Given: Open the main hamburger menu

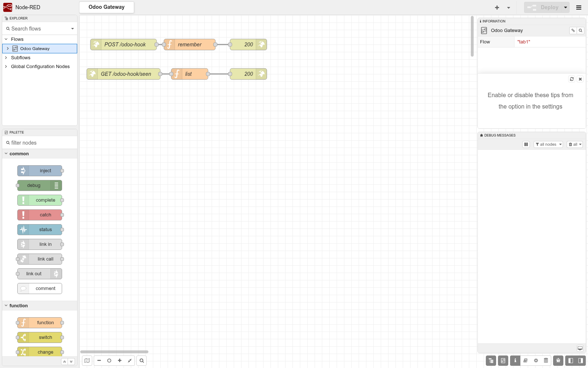Looking at the screenshot, I should point(579,7).
